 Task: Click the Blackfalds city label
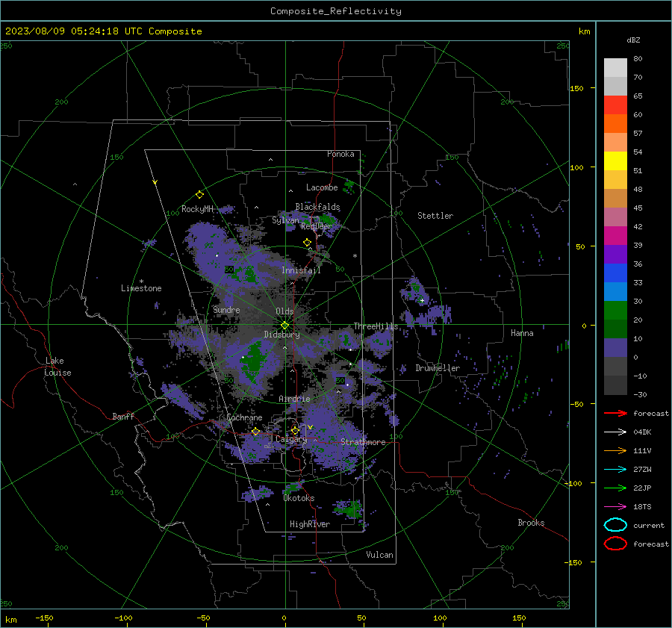point(317,207)
